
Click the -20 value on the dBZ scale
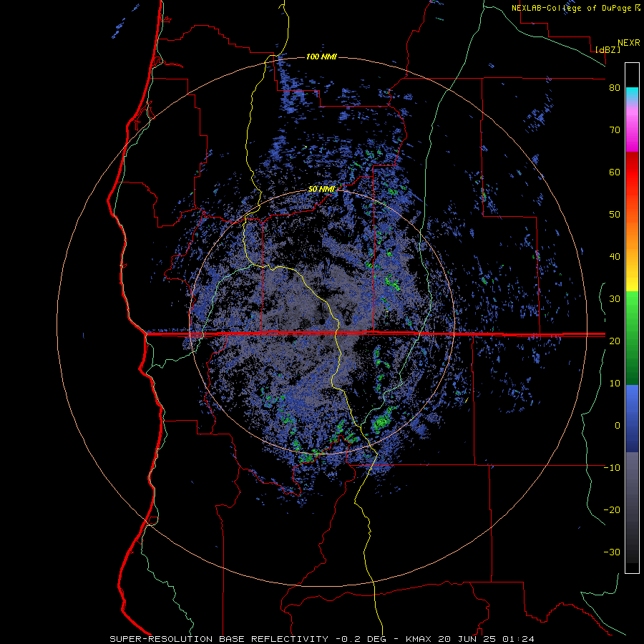pyautogui.click(x=612, y=510)
